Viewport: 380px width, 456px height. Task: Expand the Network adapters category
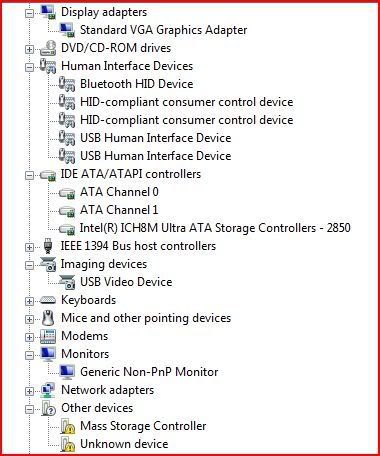tap(29, 391)
